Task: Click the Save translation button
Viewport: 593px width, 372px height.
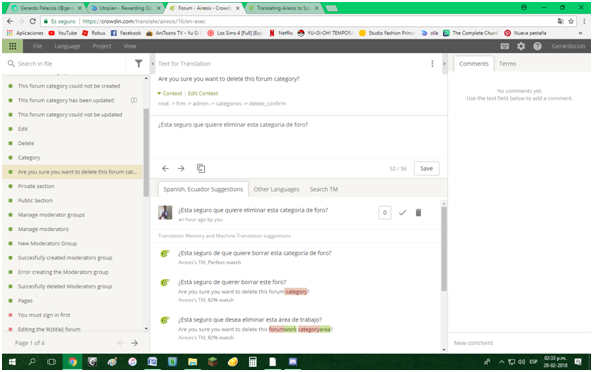Action: point(427,169)
